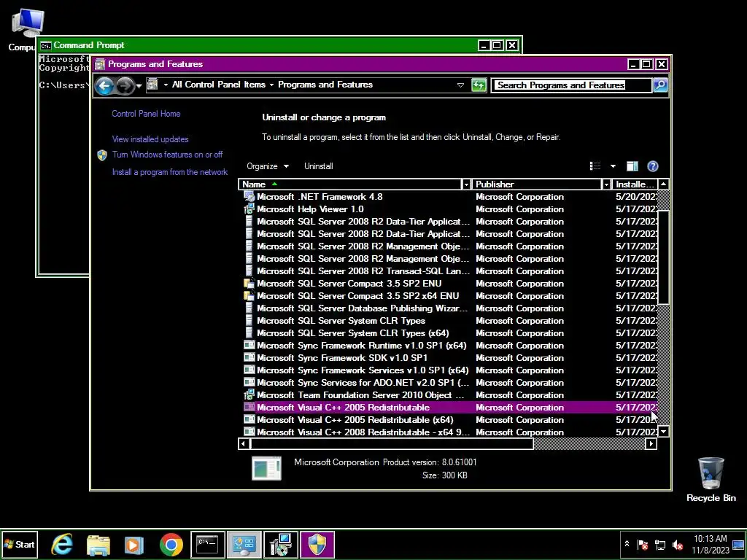Click vertical scrollbar up arrow
Image resolution: width=747 pixels, height=560 pixels.
point(663,184)
